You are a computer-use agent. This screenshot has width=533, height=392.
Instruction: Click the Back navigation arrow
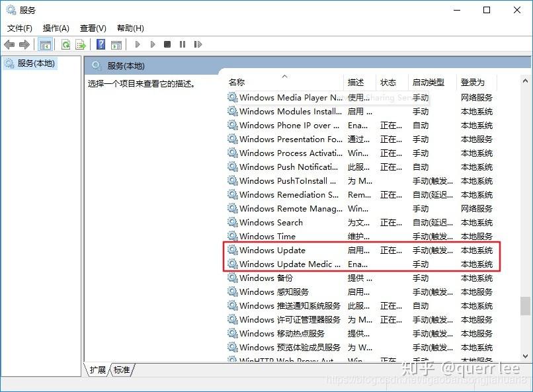point(9,44)
